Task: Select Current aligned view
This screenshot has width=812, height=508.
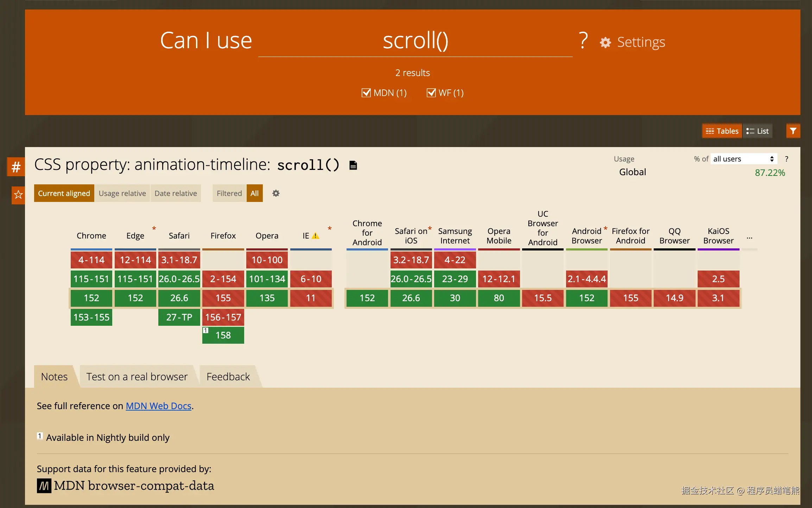Action: point(64,193)
